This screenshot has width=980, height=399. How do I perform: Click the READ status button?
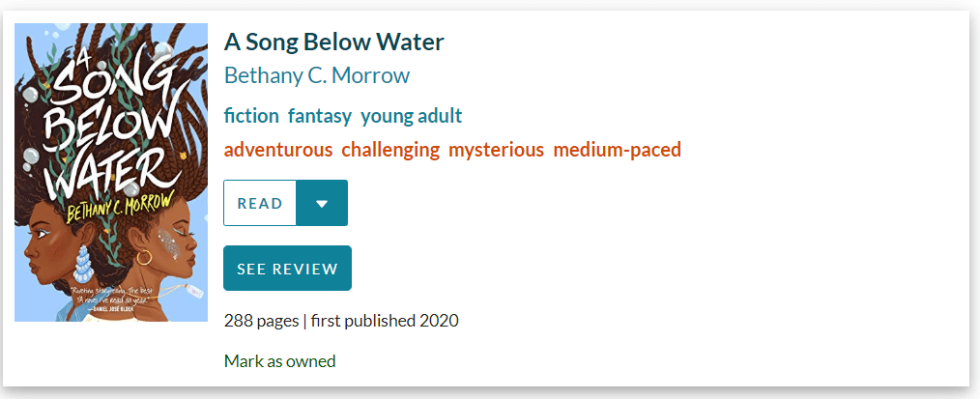pos(260,203)
